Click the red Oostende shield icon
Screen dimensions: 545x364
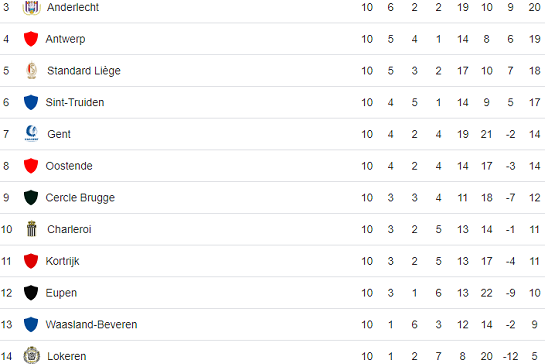[31, 165]
